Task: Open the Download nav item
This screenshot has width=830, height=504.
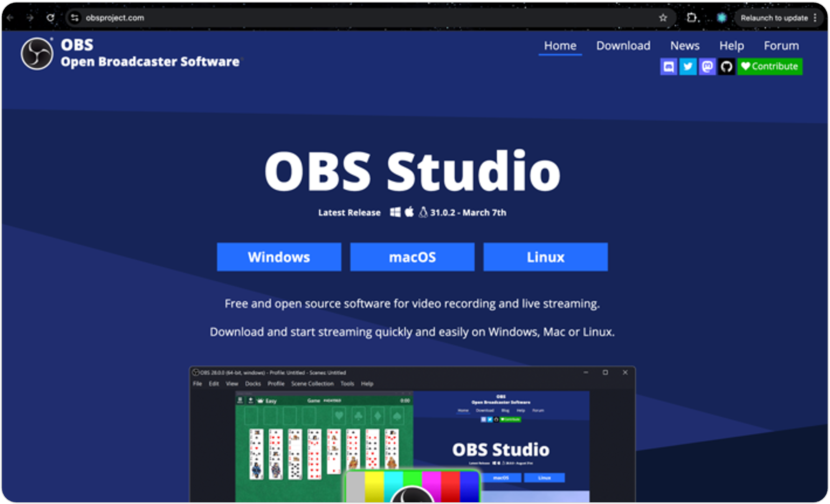Action: [x=623, y=46]
